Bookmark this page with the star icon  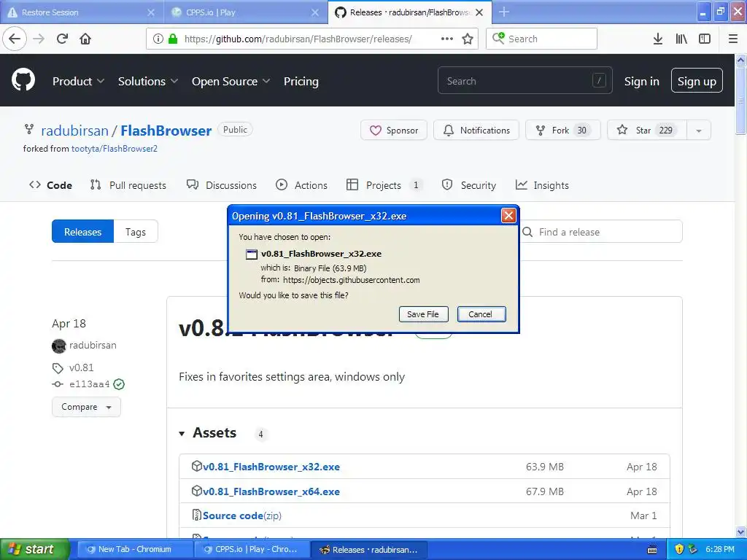click(468, 39)
